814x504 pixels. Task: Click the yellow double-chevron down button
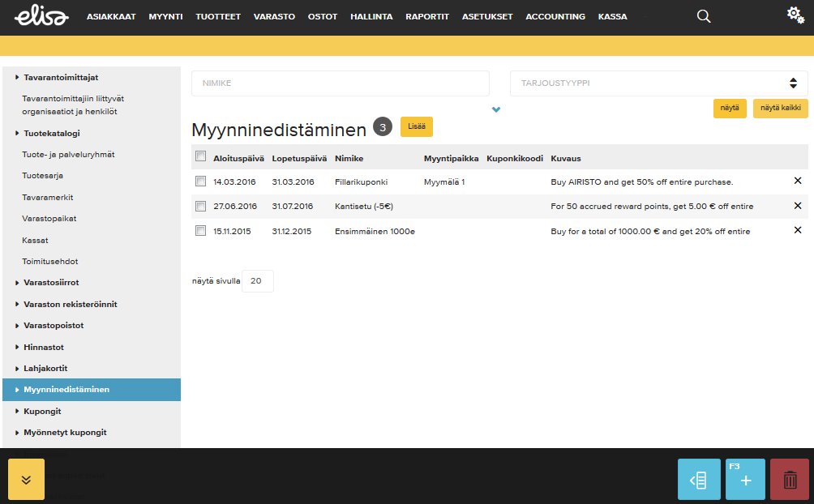(x=26, y=479)
